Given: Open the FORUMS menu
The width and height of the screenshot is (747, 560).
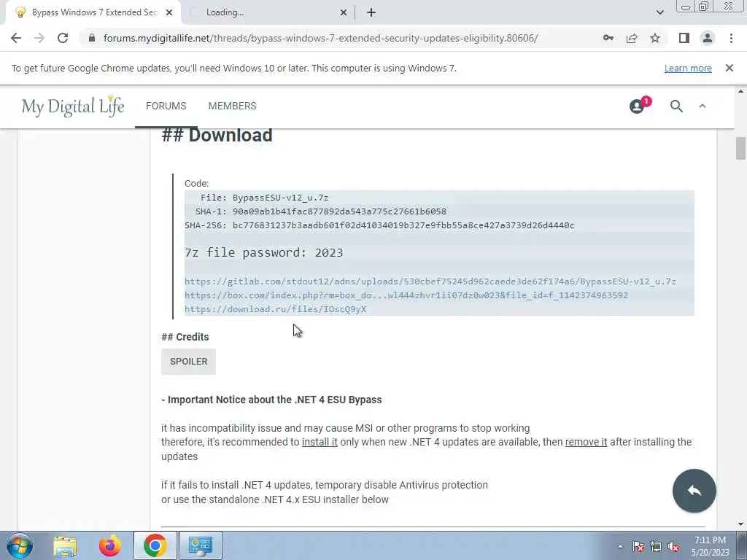Looking at the screenshot, I should 166,106.
